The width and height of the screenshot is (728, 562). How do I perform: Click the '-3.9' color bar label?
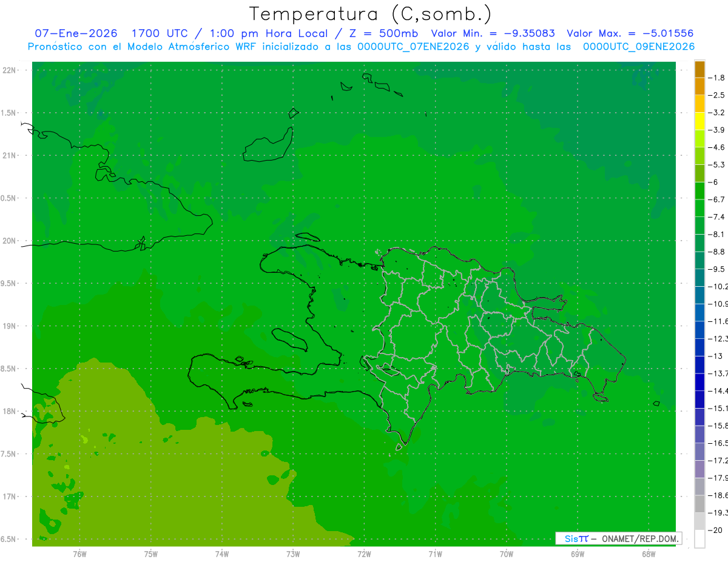coord(716,130)
